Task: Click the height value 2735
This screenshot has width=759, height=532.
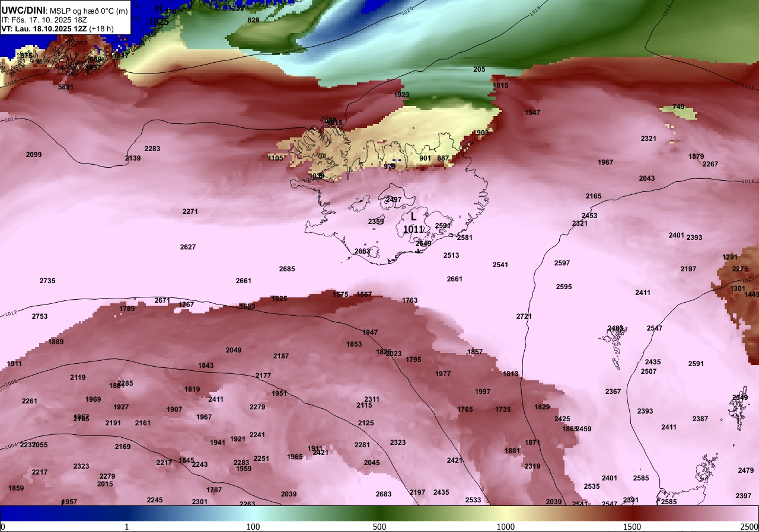Action: click(47, 281)
